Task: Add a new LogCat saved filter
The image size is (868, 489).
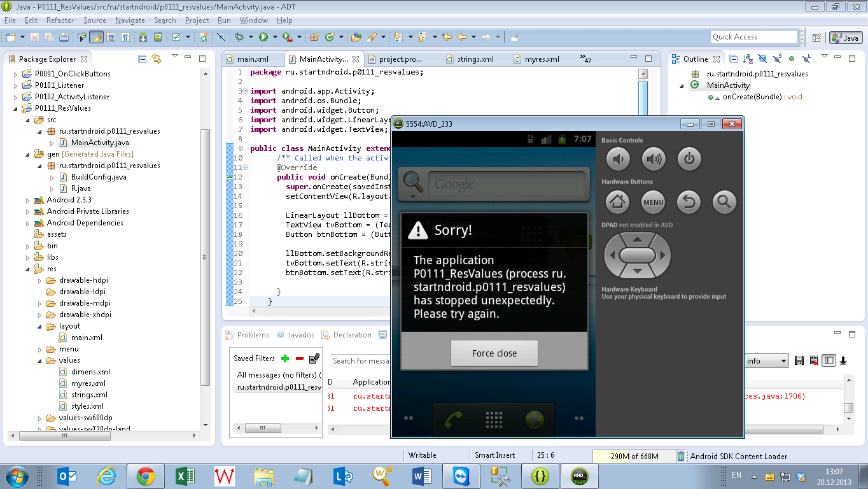Action: [x=285, y=358]
